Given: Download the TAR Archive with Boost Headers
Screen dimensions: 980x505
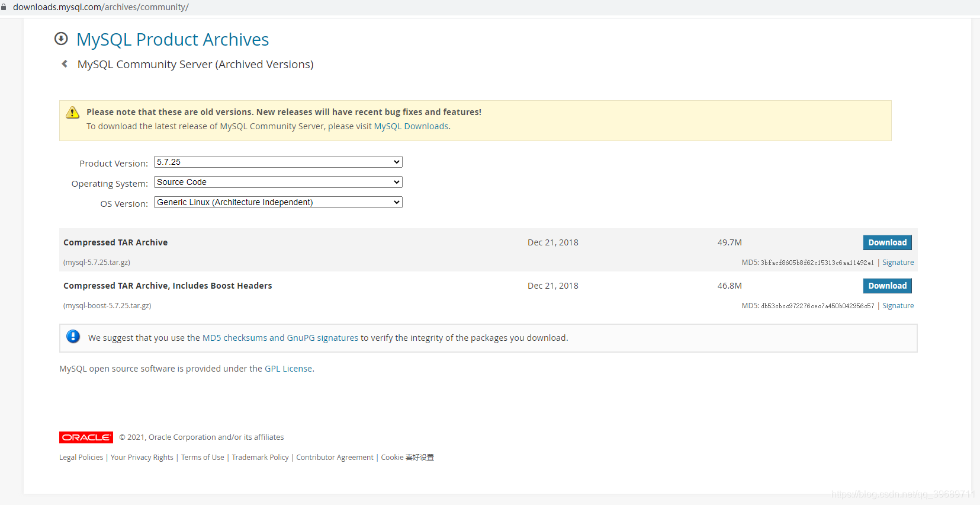Looking at the screenshot, I should pyautogui.click(x=887, y=286).
